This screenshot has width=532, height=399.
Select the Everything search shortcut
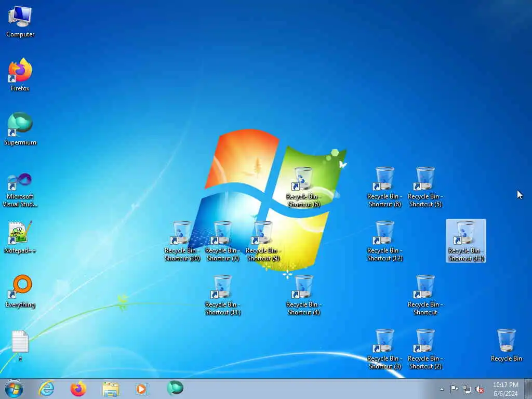20,291
